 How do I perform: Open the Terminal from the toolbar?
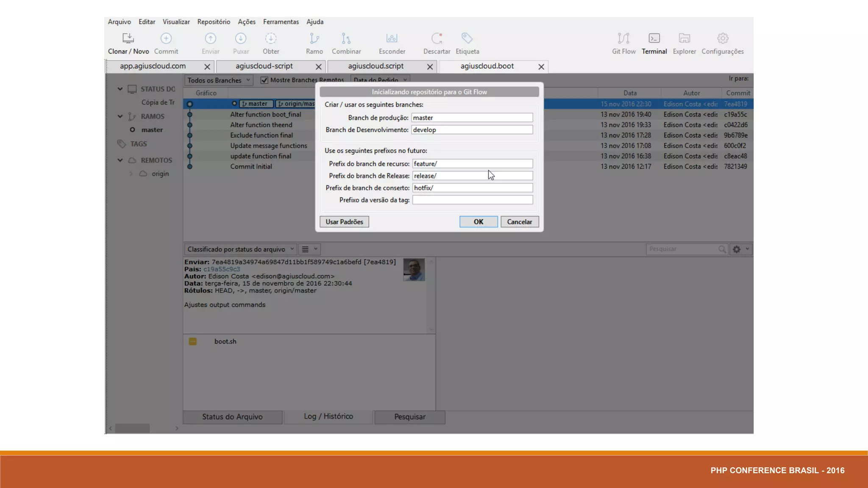click(654, 39)
